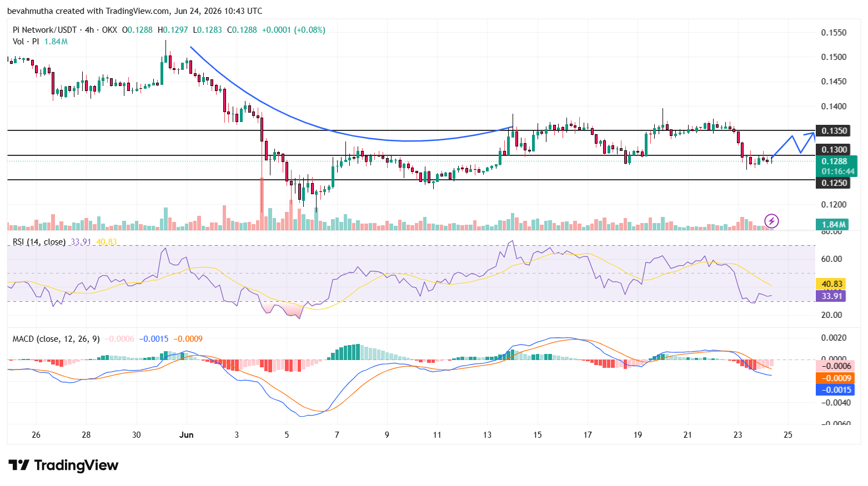Click the blue '-0.0015' value in MACD legend
The width and height of the screenshot is (868, 486).
(x=154, y=339)
